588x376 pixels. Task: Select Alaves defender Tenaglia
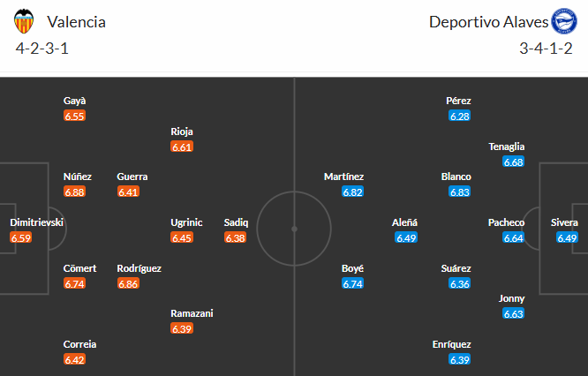[x=507, y=147]
